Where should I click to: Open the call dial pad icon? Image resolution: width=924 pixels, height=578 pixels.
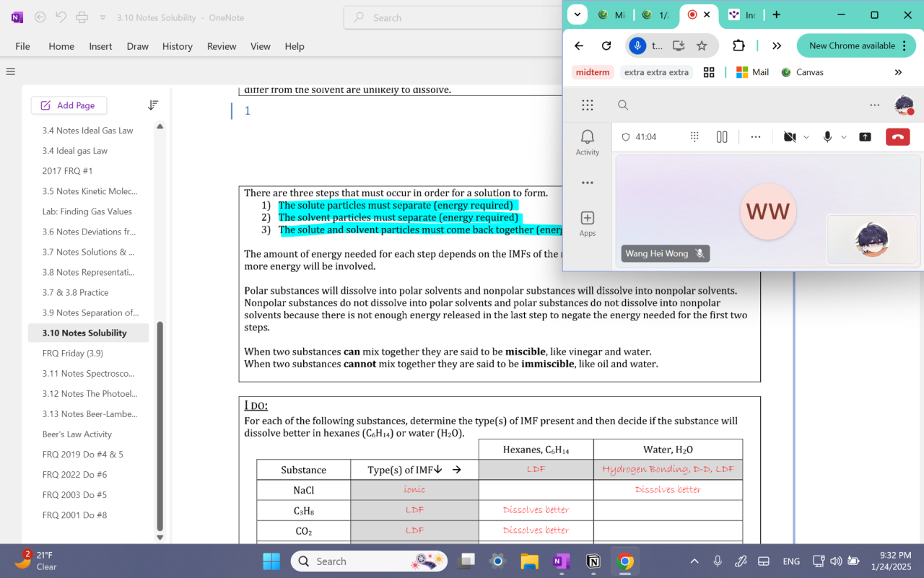(x=694, y=137)
